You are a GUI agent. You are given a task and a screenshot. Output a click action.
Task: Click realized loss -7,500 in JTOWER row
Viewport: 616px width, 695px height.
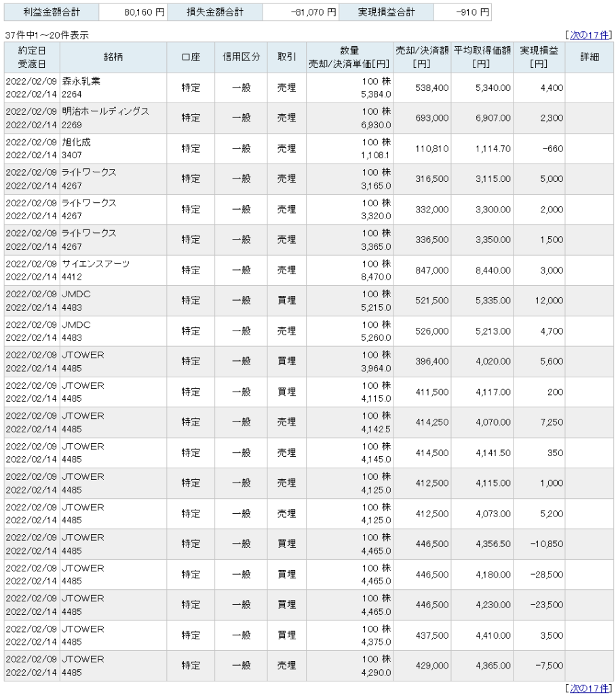(549, 665)
